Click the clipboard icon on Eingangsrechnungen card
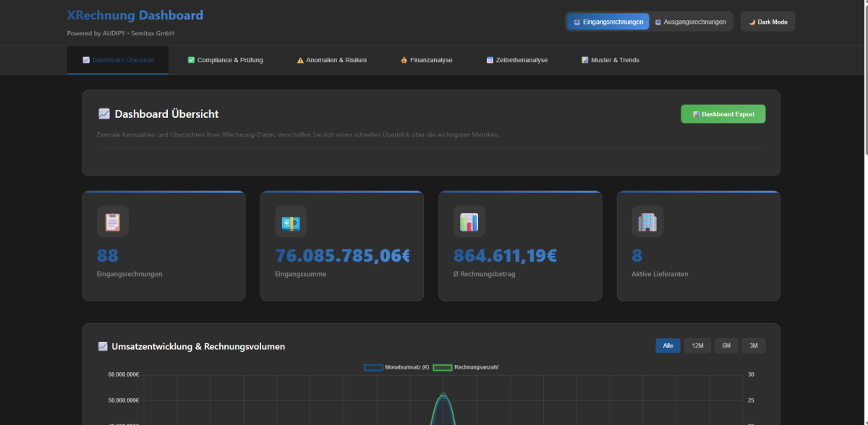The height and width of the screenshot is (425, 868). (x=112, y=222)
